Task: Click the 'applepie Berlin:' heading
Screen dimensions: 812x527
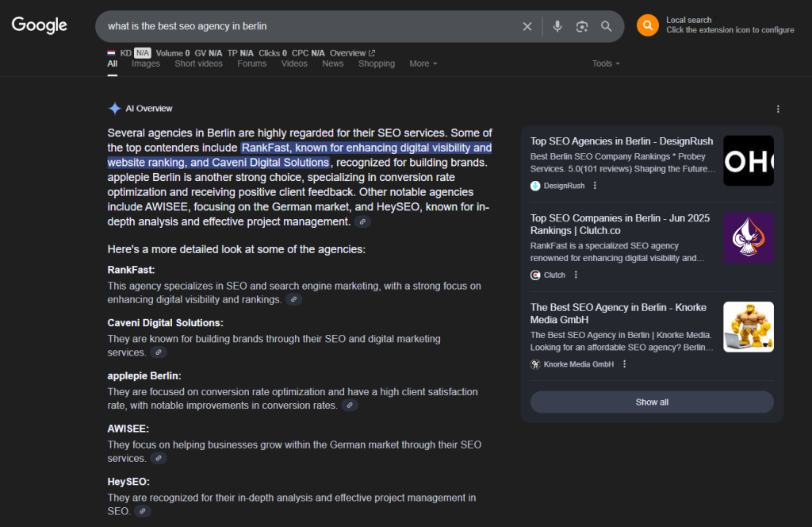Action: tap(144, 375)
